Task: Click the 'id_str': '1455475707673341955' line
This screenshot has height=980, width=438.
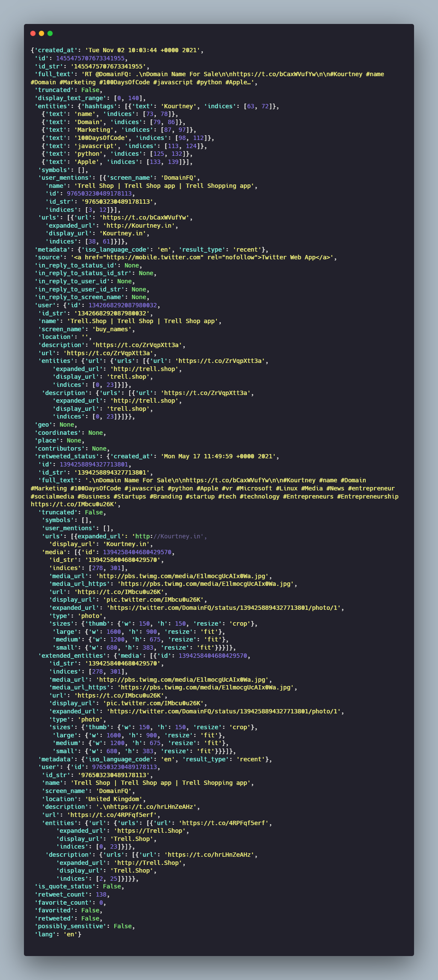Action: tap(92, 66)
